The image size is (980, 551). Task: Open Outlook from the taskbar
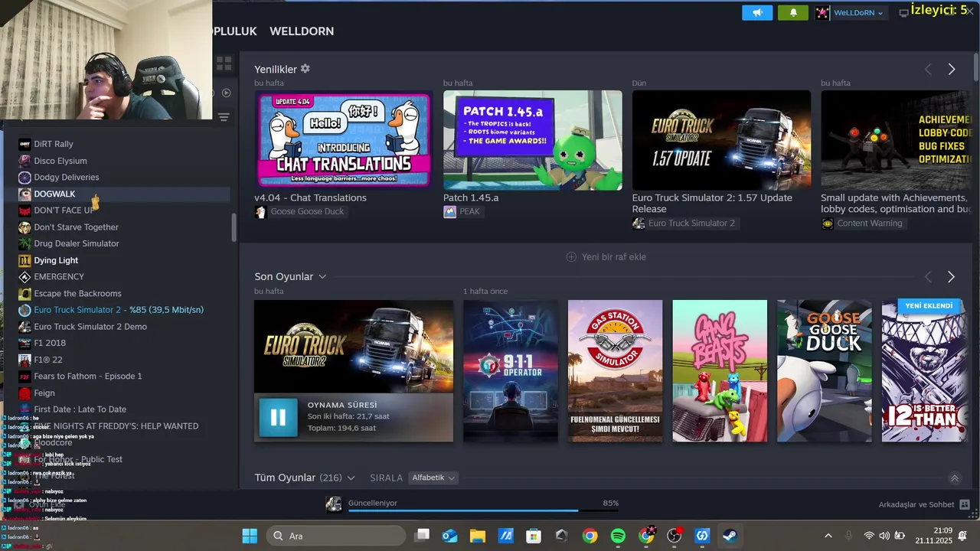pyautogui.click(x=450, y=536)
